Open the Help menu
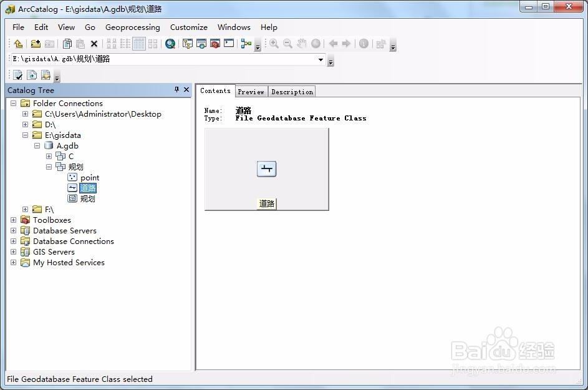 pos(269,27)
